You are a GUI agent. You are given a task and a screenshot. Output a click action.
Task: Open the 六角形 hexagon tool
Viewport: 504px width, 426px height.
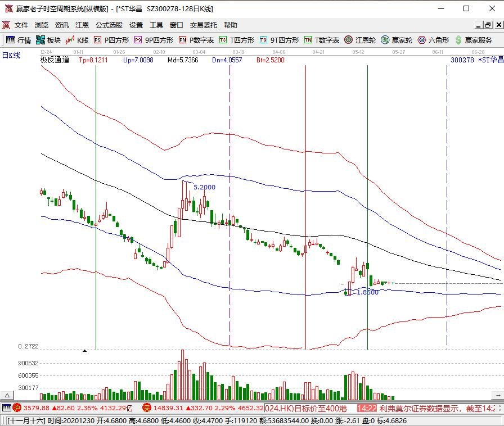coord(433,40)
